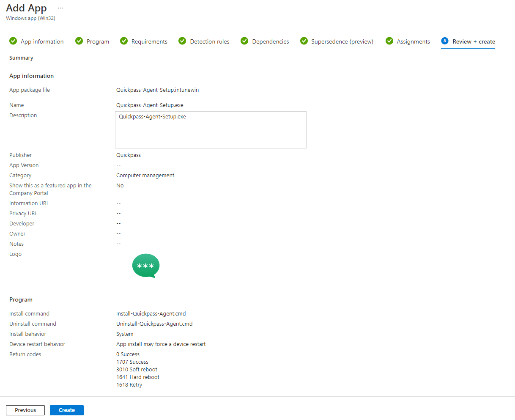The width and height of the screenshot is (515, 420).
Task: Select the Name value Quickpass-Agent-Setup.exe
Action: tap(150, 105)
